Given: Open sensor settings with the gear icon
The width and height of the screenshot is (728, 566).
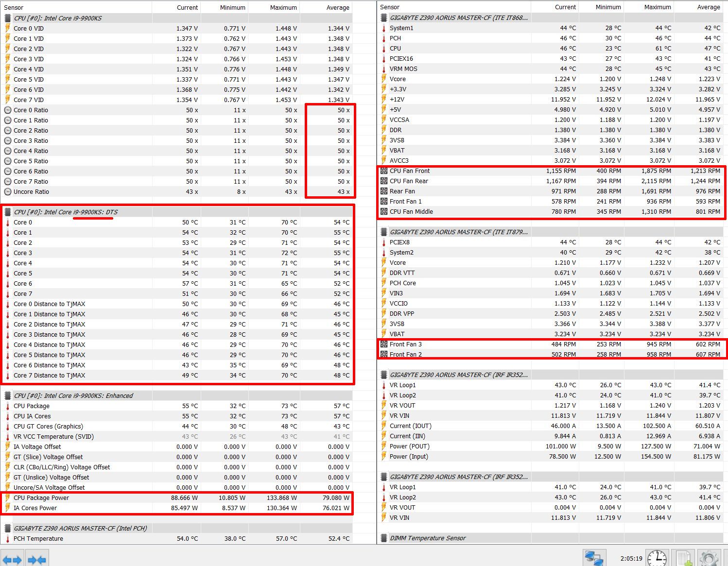Looking at the screenshot, I should [x=709, y=558].
